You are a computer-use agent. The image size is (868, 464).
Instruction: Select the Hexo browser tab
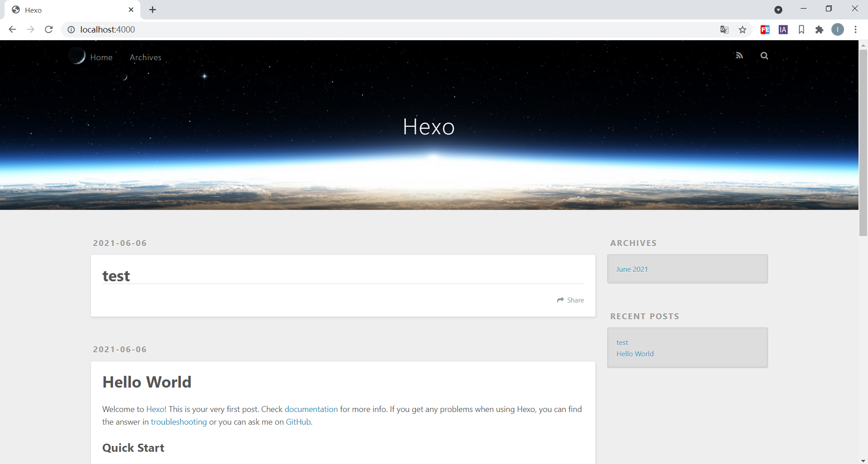(x=72, y=9)
